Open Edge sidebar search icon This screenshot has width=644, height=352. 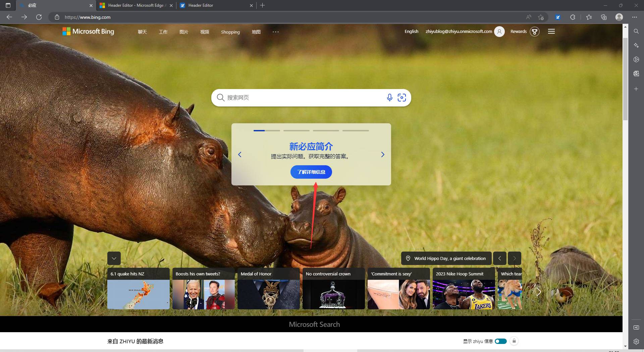(636, 31)
